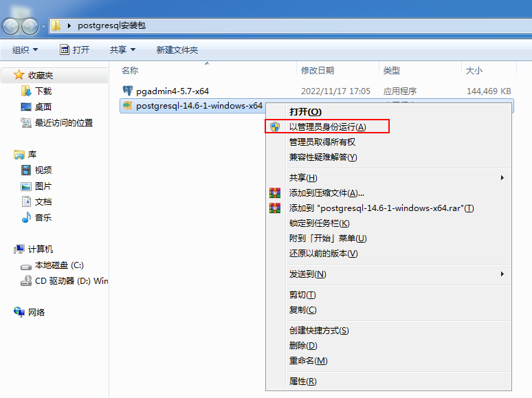Click the CD 驱动器 (D:) disc icon
Image resolution: width=532 pixels, height=398 pixels.
[x=26, y=280]
